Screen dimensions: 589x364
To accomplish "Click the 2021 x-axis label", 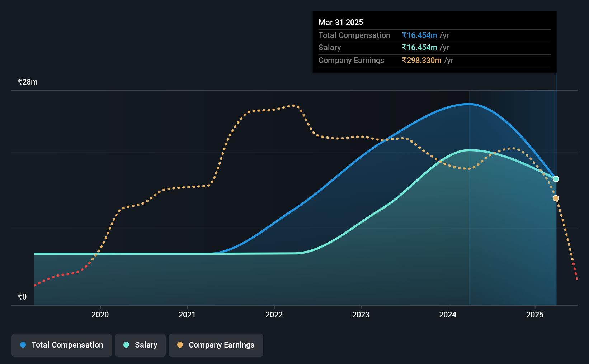I will coord(187,315).
